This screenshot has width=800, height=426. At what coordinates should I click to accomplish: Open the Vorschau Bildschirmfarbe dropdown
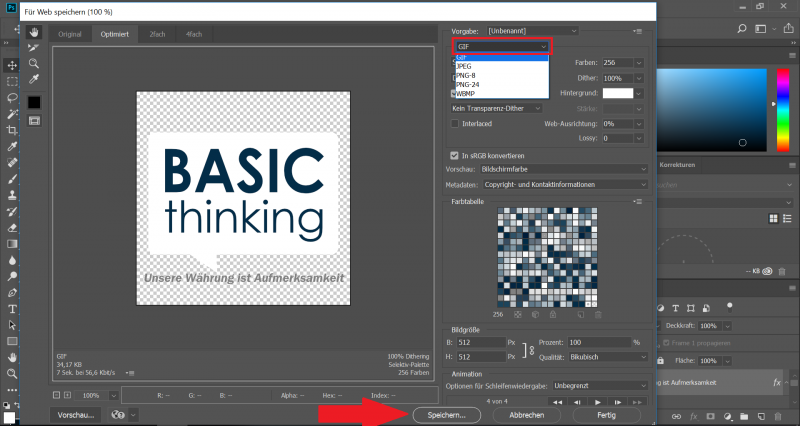click(x=564, y=169)
